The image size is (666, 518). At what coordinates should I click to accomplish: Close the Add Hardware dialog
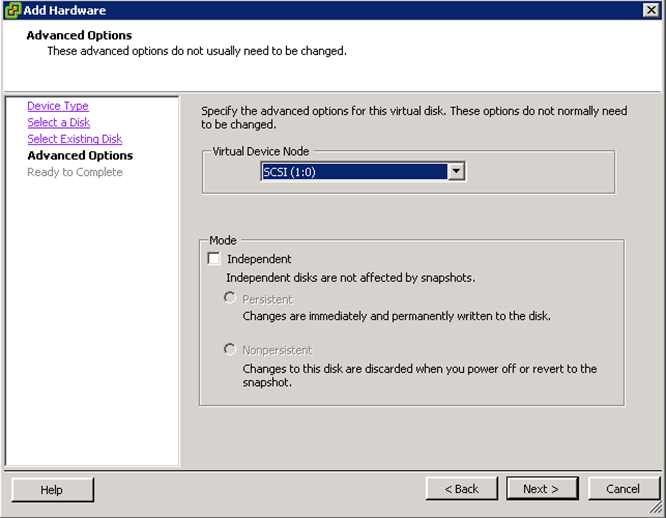click(651, 10)
